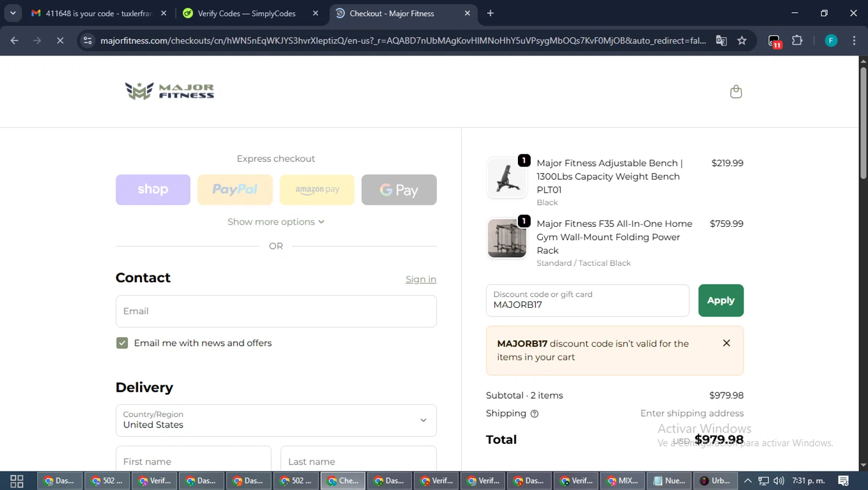Dismiss the MAJORB17 invalid code message
Viewport: 868px width, 490px height.
pyautogui.click(x=726, y=343)
